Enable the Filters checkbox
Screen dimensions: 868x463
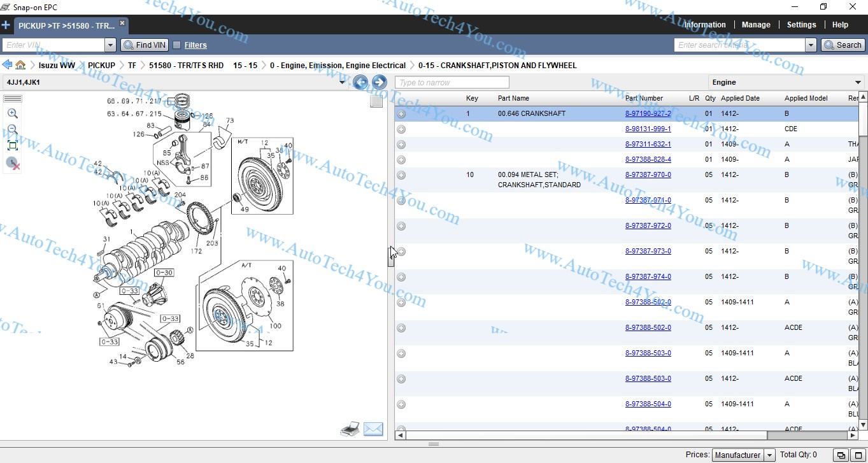click(x=177, y=45)
